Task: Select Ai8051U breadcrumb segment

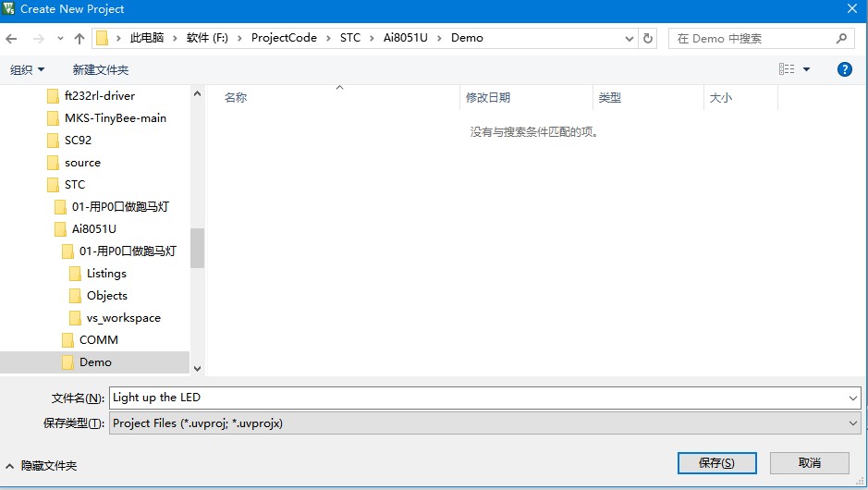Action: pos(405,38)
